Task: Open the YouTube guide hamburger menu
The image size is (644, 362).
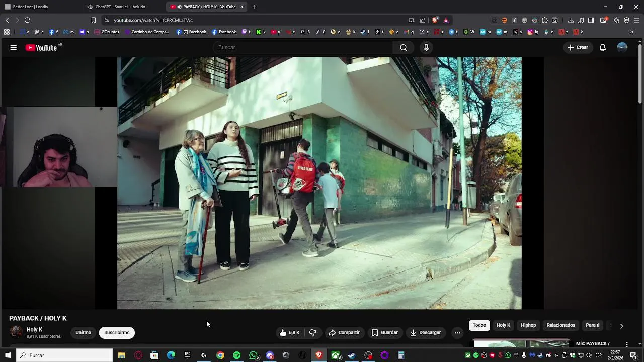Action: (14, 48)
